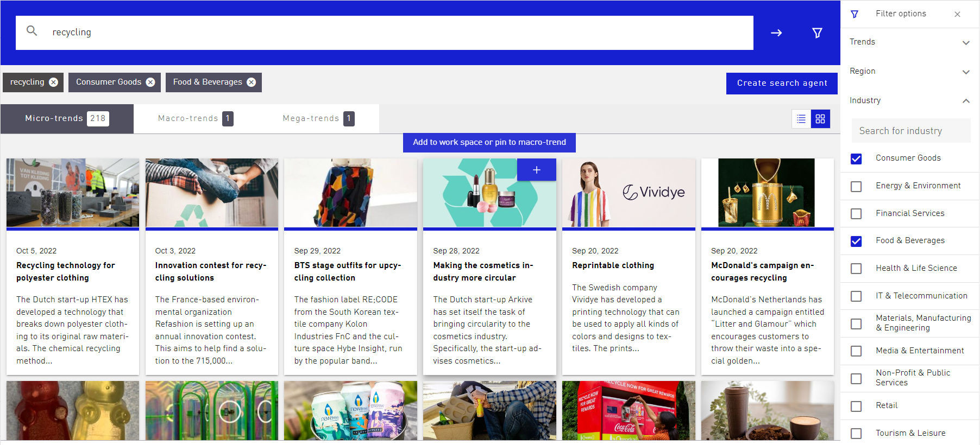Check the IT & Telecommunication checkbox
This screenshot has height=445, width=980.
856,296
